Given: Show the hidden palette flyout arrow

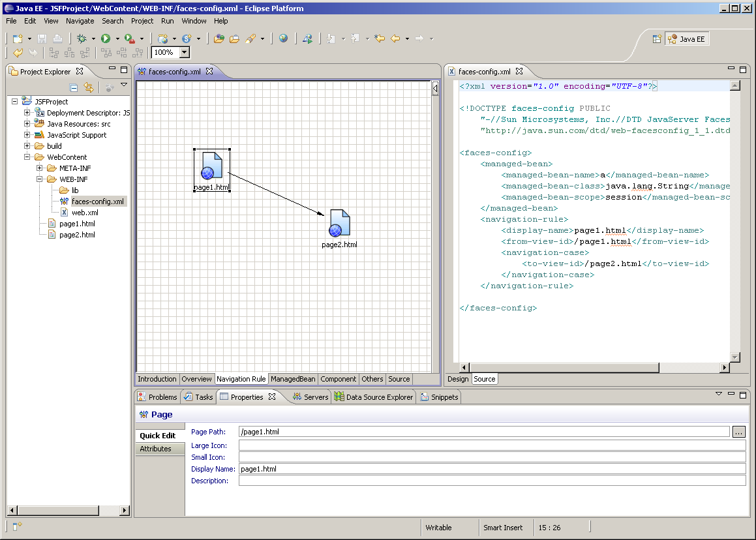Looking at the screenshot, I should click(435, 89).
